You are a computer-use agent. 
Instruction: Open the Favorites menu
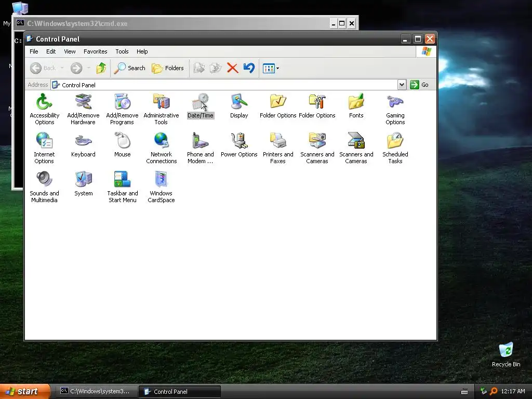click(x=96, y=51)
